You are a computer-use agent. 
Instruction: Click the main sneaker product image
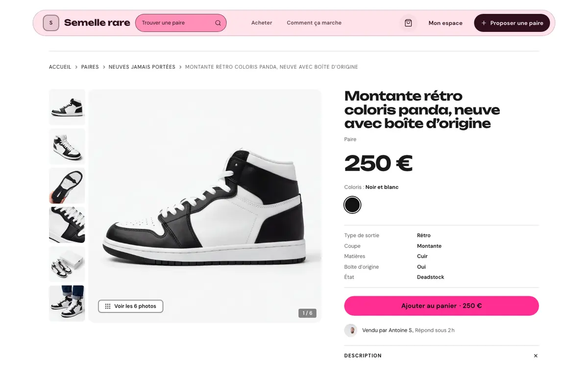tap(205, 206)
